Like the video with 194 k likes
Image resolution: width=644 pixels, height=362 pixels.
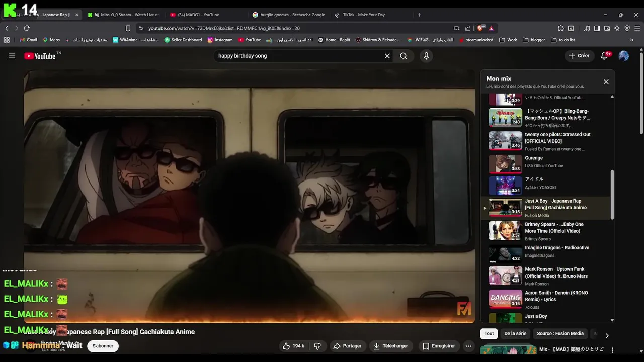[x=294, y=346]
